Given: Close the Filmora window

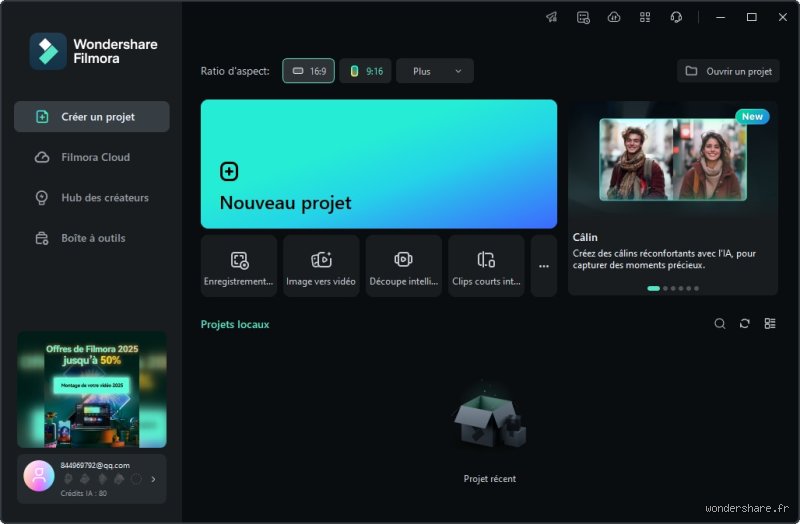Looking at the screenshot, I should 783,17.
